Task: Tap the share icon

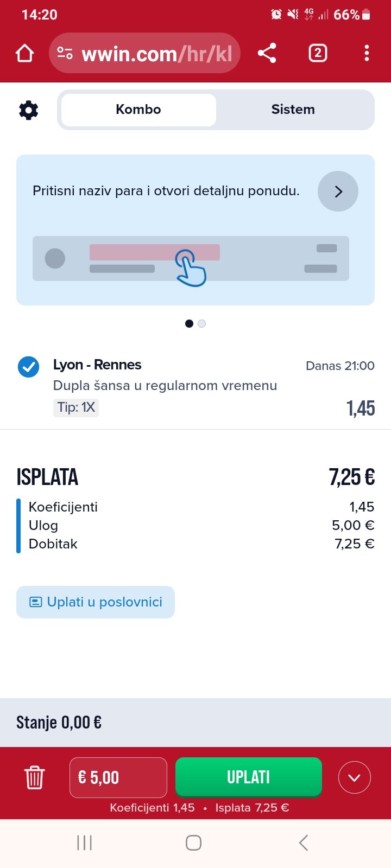Action: point(267,53)
